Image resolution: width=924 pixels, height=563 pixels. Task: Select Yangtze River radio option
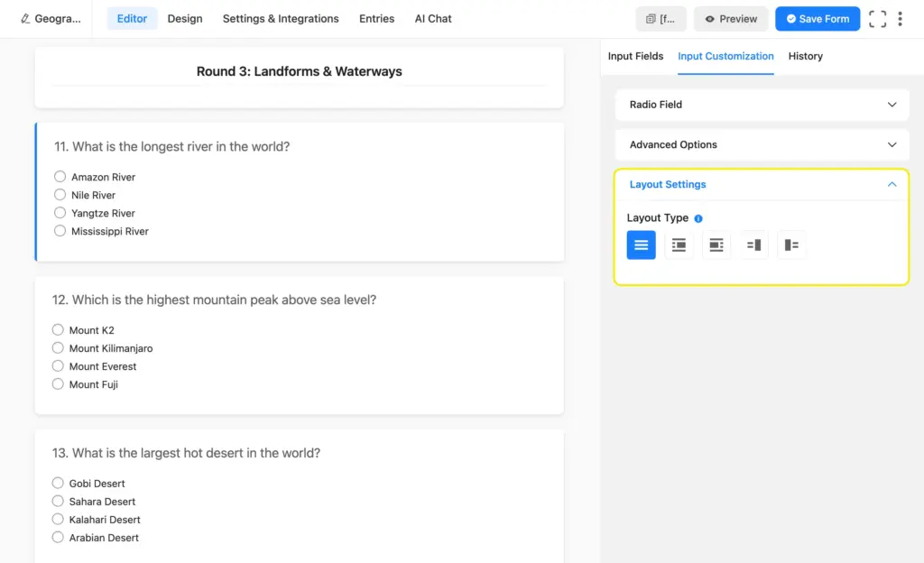[x=60, y=213]
